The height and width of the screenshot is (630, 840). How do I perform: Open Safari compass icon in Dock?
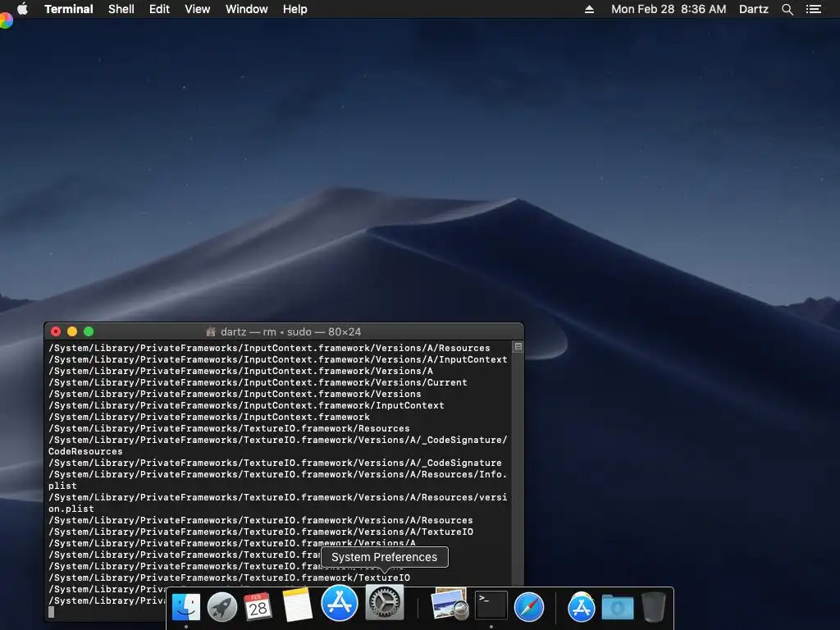[x=529, y=607]
